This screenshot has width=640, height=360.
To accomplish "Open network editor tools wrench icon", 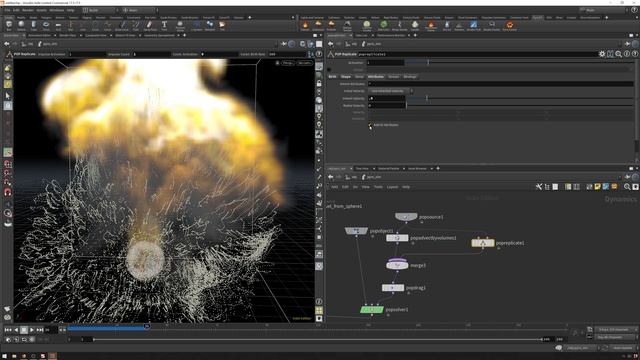I will tap(539, 187).
